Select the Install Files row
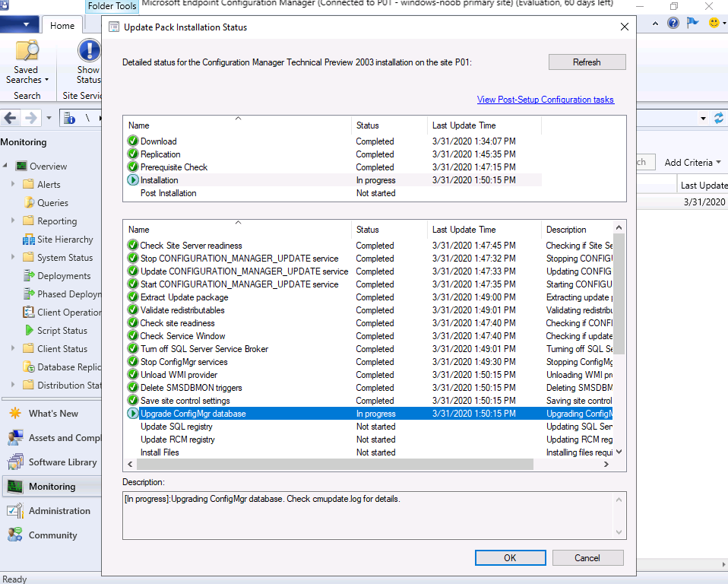 pos(369,452)
